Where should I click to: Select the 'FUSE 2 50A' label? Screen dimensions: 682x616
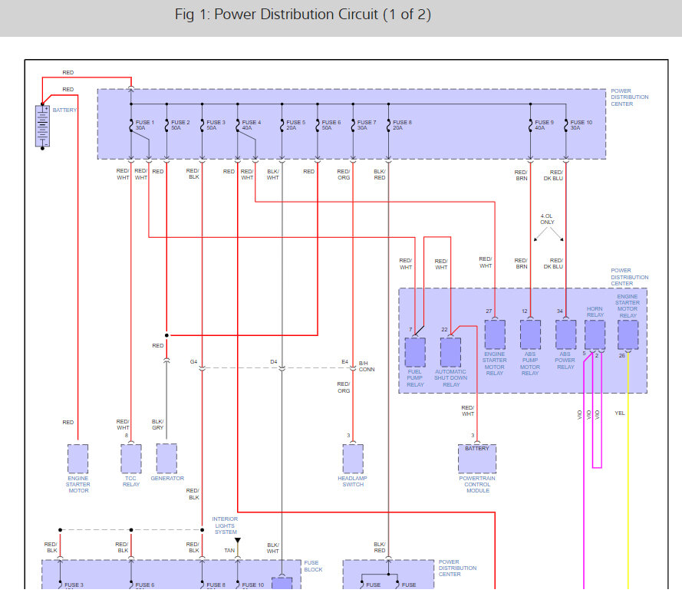(180, 125)
